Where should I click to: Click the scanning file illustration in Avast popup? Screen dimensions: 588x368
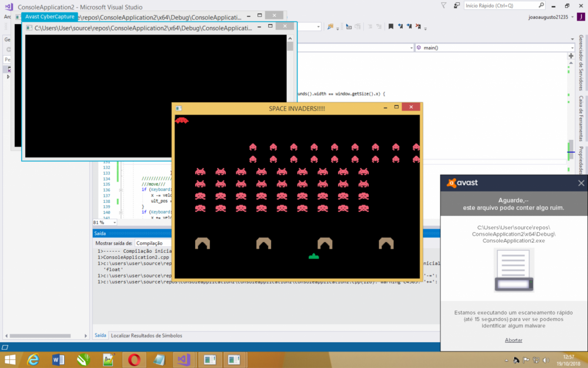coord(514,270)
